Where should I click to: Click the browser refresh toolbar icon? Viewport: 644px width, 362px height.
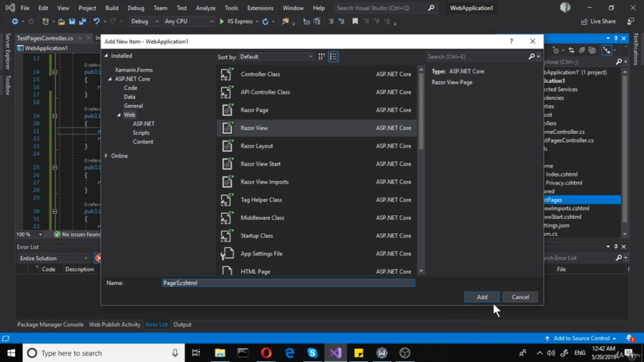(x=265, y=21)
